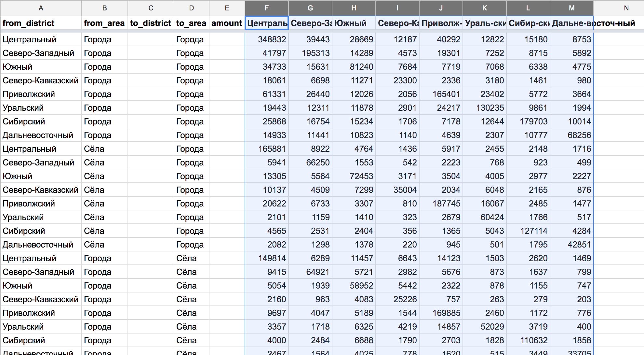The height and width of the screenshot is (355, 644).
Task: Select column N header
Action: (x=626, y=8)
